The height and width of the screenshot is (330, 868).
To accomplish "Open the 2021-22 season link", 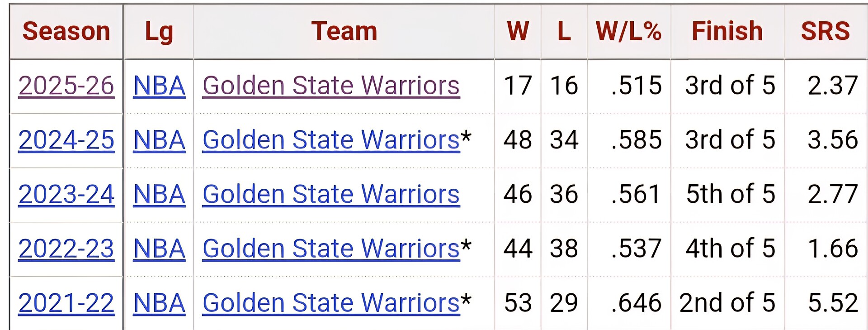I will (x=66, y=303).
